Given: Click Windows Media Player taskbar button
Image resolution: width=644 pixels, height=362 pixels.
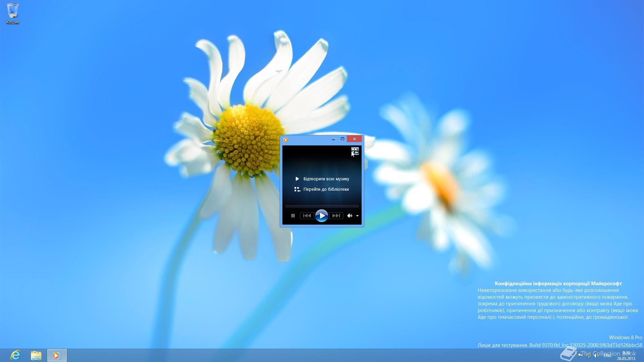Looking at the screenshot, I should tap(57, 355).
